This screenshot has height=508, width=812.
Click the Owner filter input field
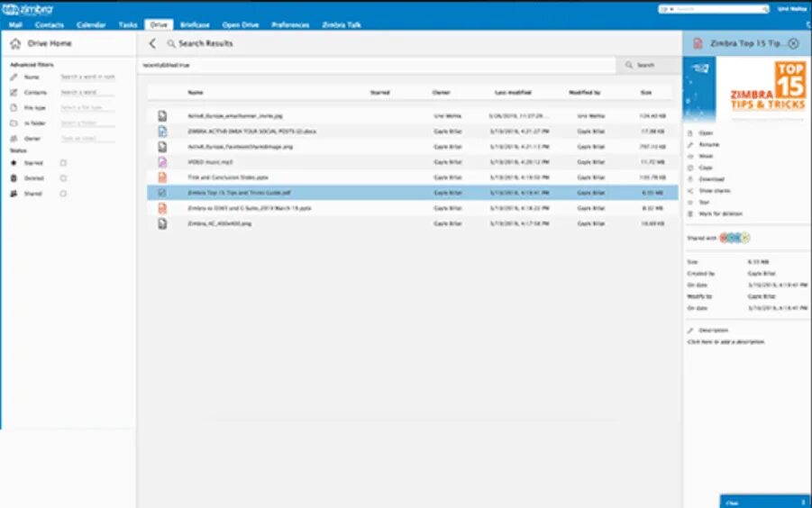[87, 139]
